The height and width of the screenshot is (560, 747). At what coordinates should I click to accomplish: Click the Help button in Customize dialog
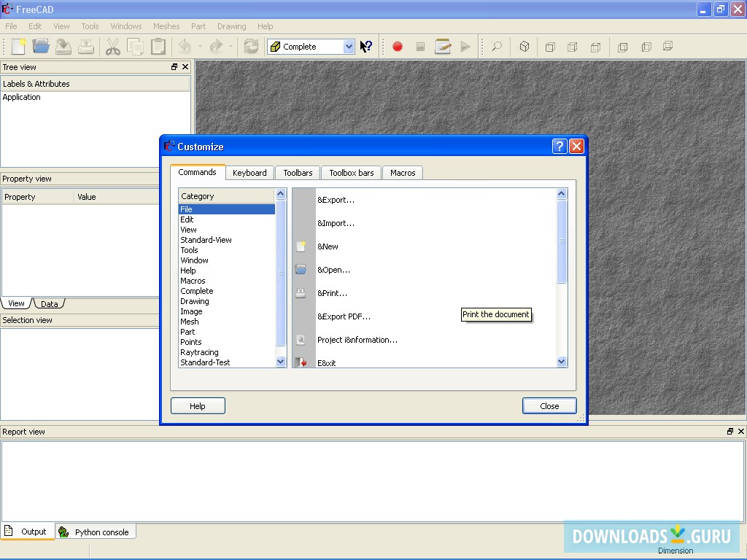(x=198, y=405)
